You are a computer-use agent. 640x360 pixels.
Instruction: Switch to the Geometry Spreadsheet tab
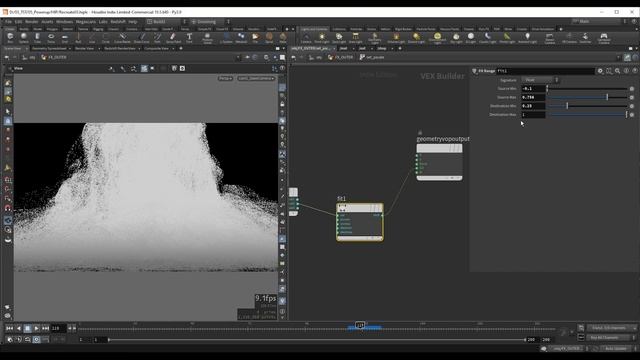coord(49,49)
